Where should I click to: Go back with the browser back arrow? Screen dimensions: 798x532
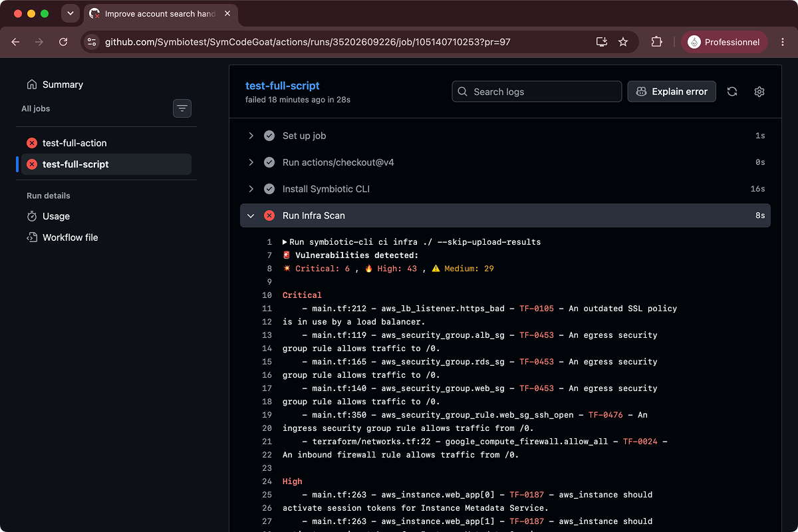click(x=16, y=42)
